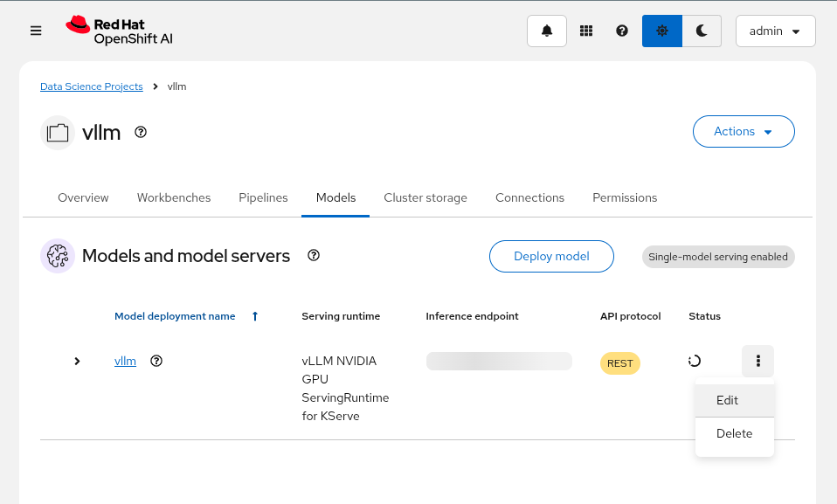
Task: Open the notifications bell
Action: (x=547, y=31)
